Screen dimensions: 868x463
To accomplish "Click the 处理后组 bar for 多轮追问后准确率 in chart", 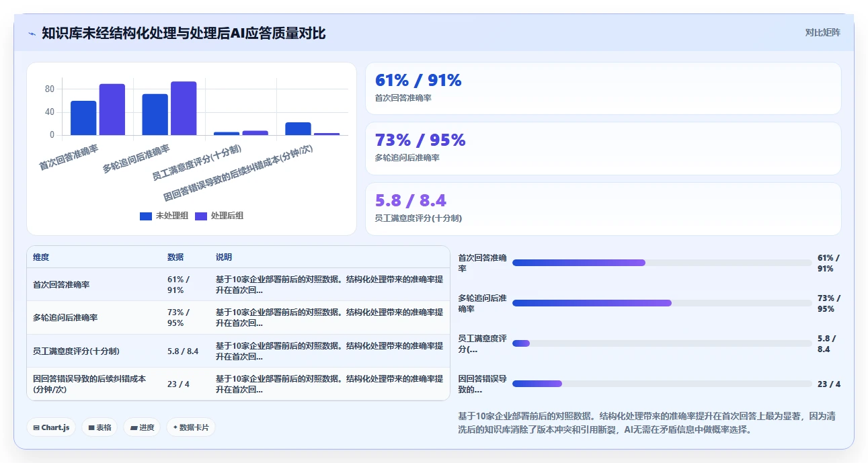I will coord(184,108).
